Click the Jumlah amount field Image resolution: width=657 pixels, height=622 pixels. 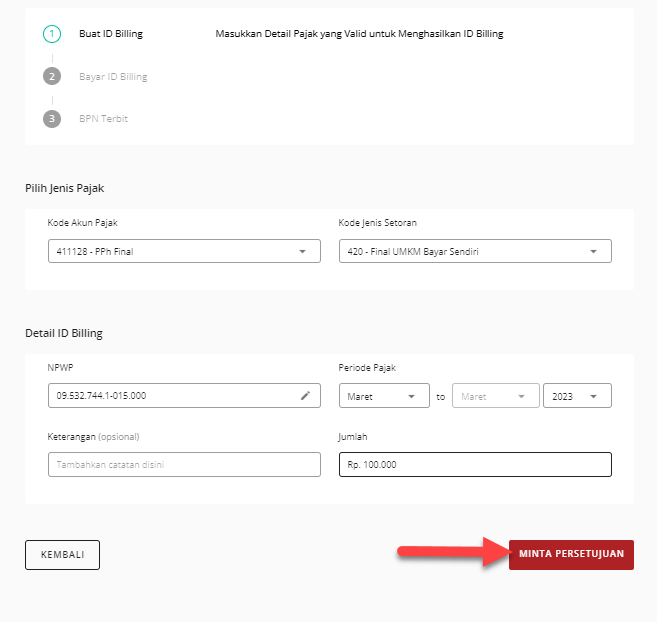pos(475,465)
